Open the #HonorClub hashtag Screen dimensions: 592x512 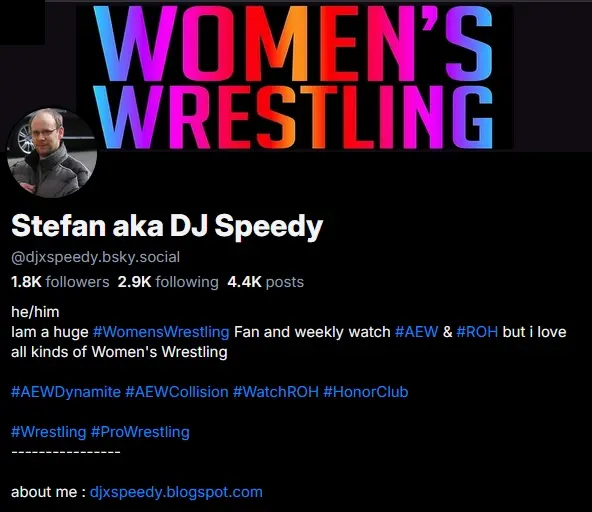[365, 392]
